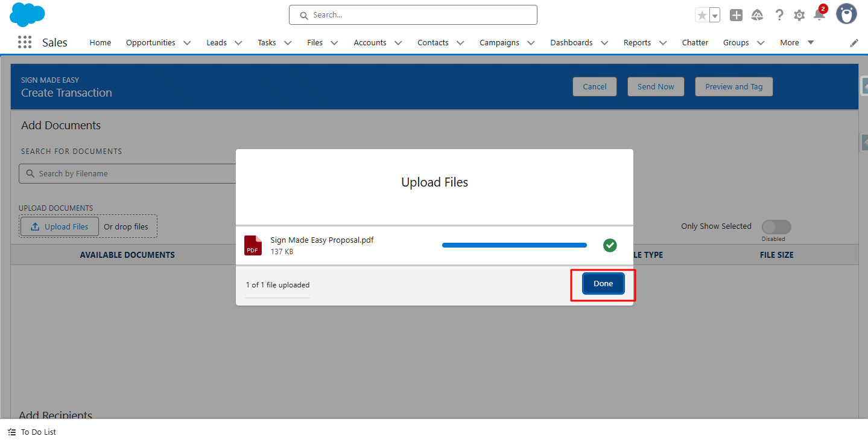868x442 pixels.
Task: Click the Search by Filename field
Action: pyautogui.click(x=128, y=173)
